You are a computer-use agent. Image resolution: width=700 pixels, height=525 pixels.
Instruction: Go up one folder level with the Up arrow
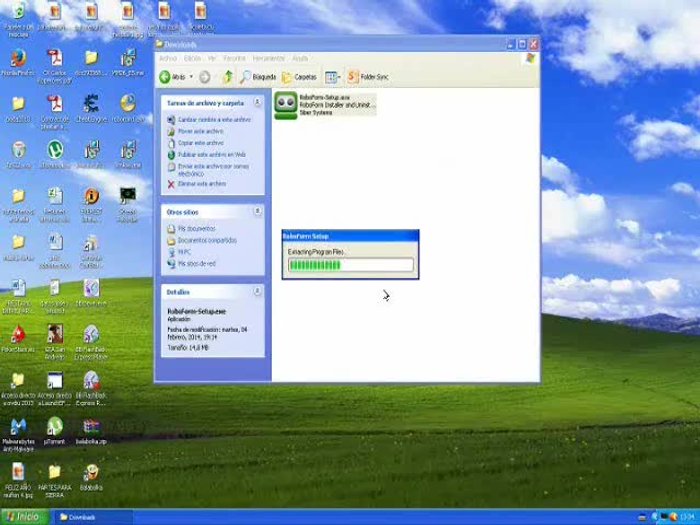(x=228, y=77)
